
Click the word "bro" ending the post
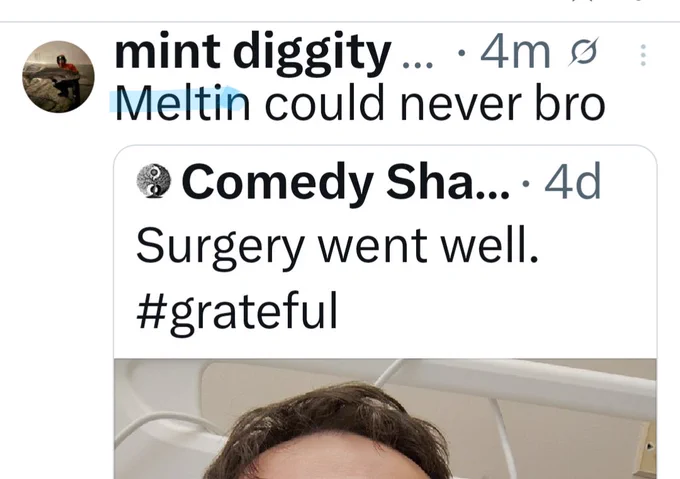tap(569, 102)
